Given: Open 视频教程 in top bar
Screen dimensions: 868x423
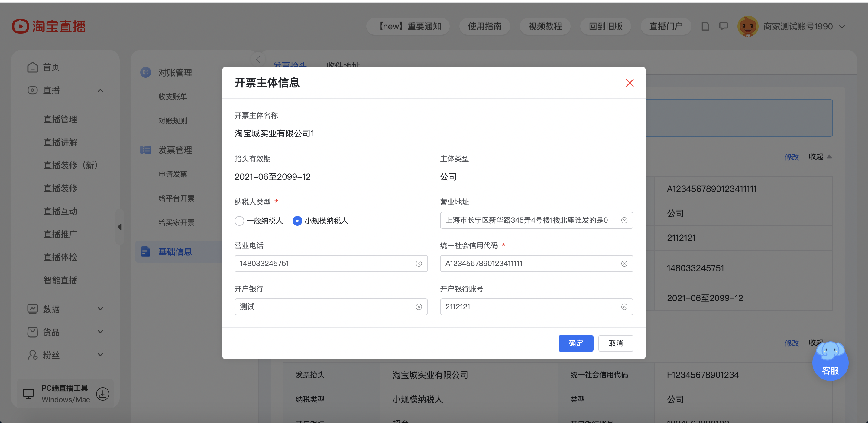Looking at the screenshot, I should click(x=545, y=26).
